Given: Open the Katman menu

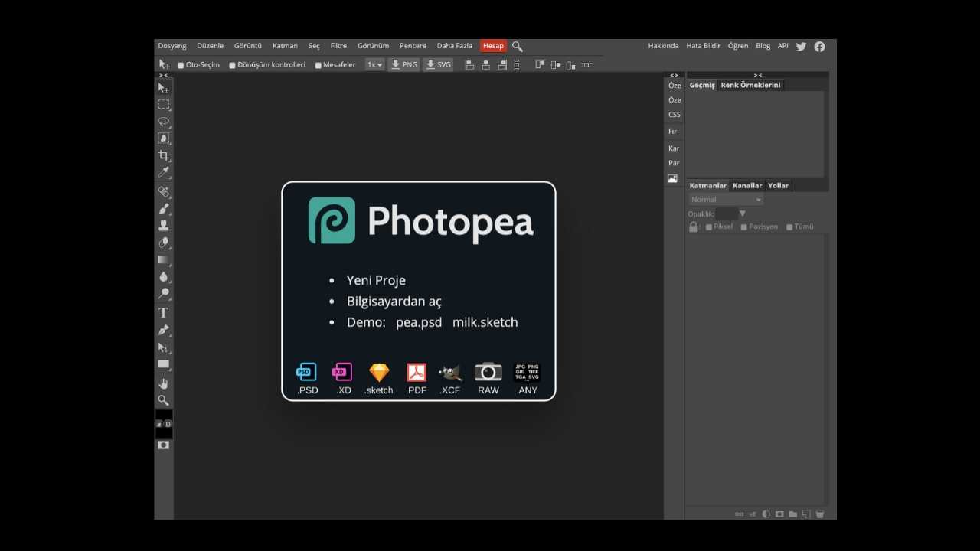Looking at the screenshot, I should tap(285, 46).
